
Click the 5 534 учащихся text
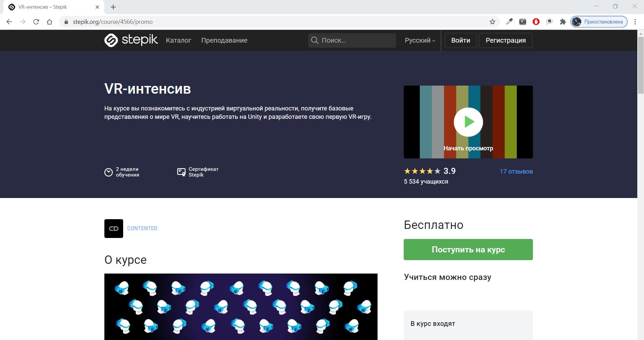[426, 182]
